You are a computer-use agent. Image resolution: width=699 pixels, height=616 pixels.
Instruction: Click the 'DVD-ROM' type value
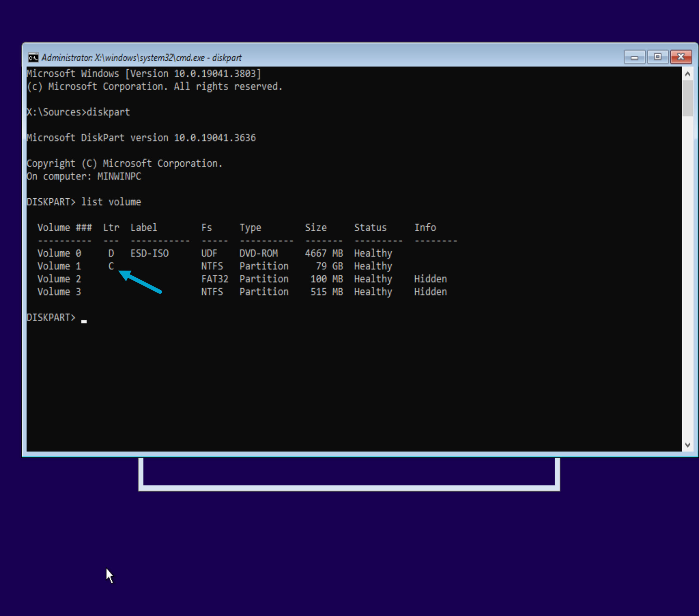[259, 254]
